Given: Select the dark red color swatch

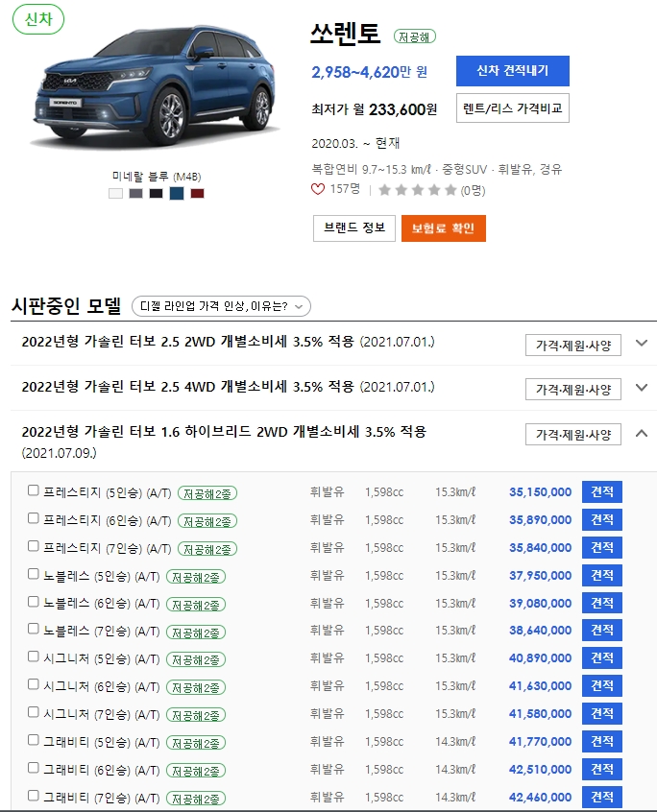Looking at the screenshot, I should (198, 194).
